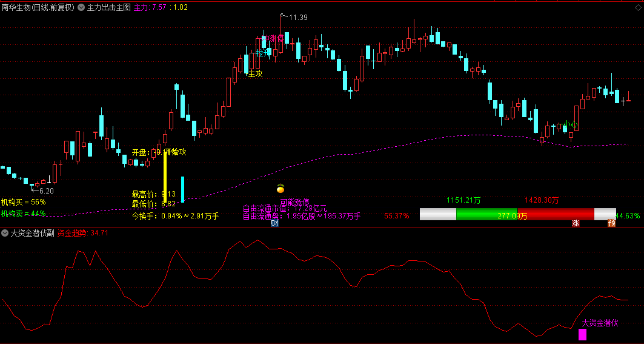Click the 机构卖 = 44% label
Image resolution: width=644 pixels, height=344 pixels.
coord(24,214)
